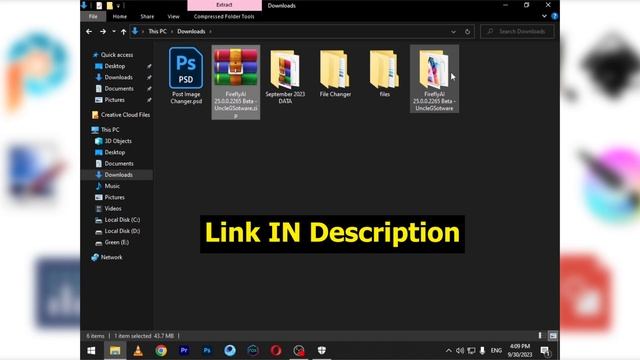Open the extracted FireflyAI UncleGSoftware folder
640x360 pixels.
(x=434, y=79)
